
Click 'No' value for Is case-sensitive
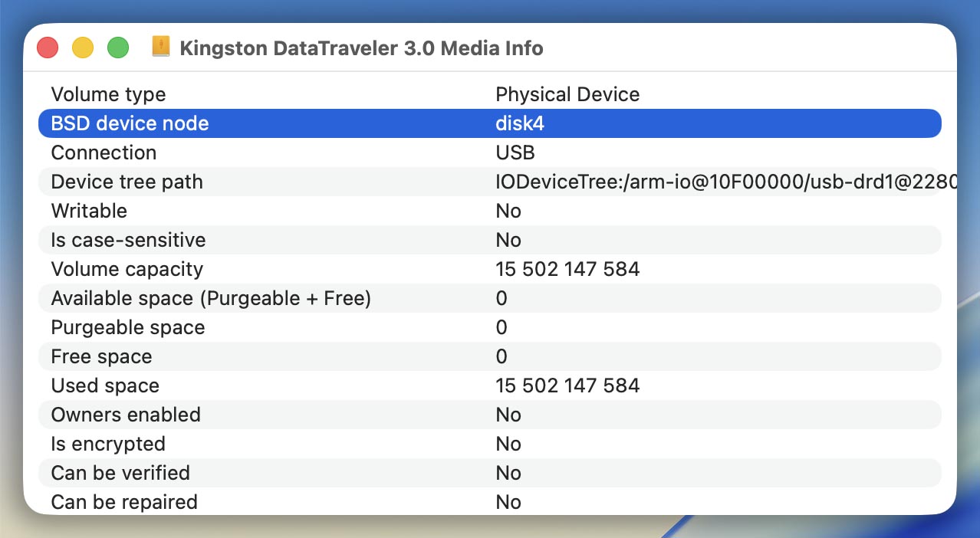point(508,240)
